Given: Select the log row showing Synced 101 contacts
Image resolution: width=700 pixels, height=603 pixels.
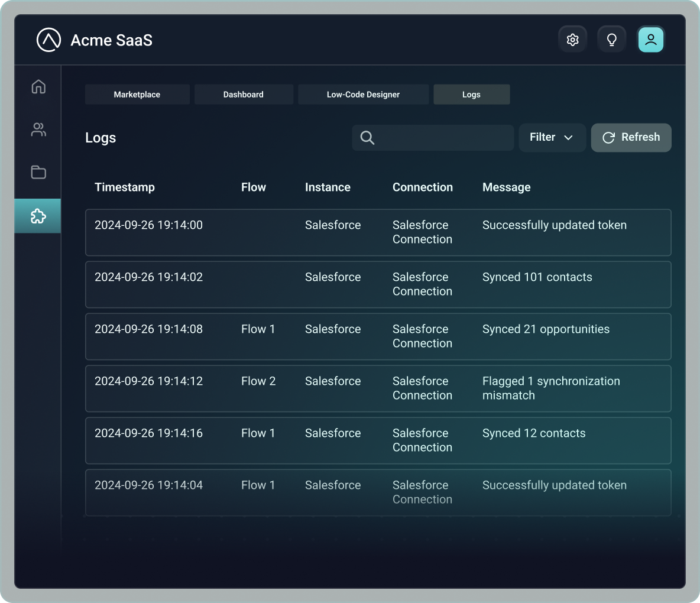Looking at the screenshot, I should [378, 284].
